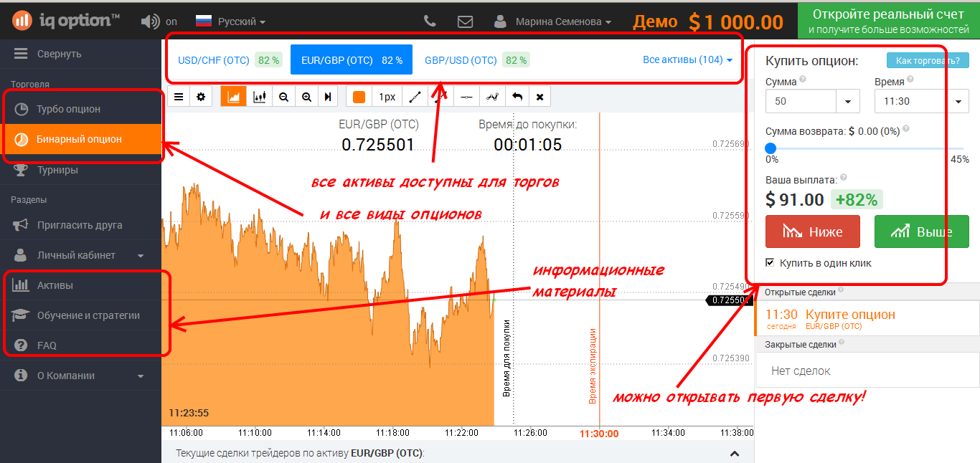Expand Все активы (104) list
980x463 pixels.
(x=687, y=59)
